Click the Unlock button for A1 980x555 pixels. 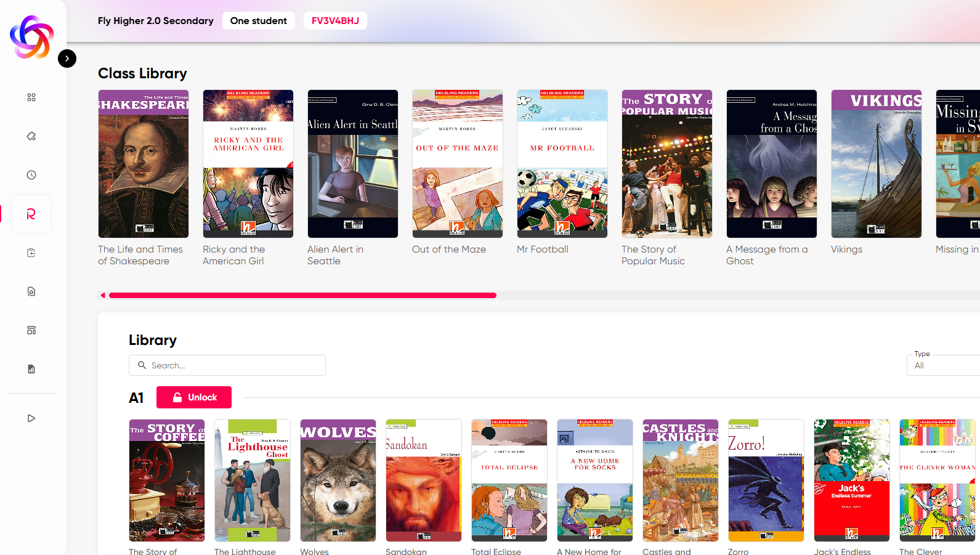(194, 397)
